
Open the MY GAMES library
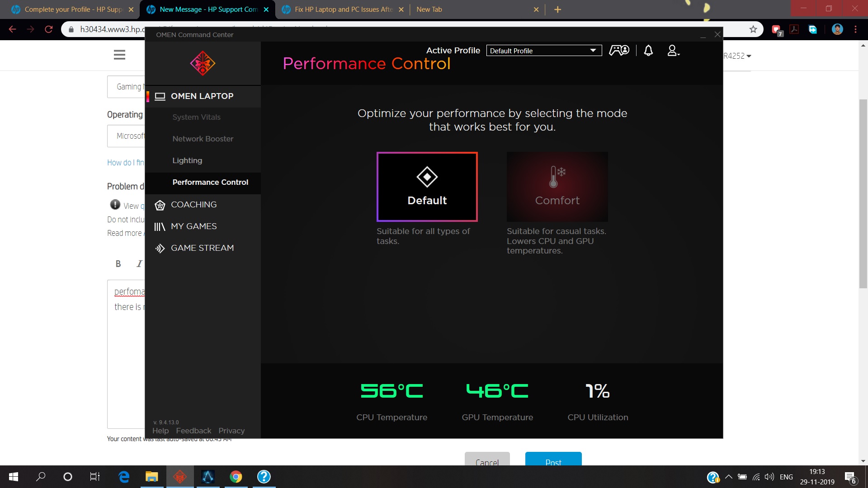tap(203, 226)
